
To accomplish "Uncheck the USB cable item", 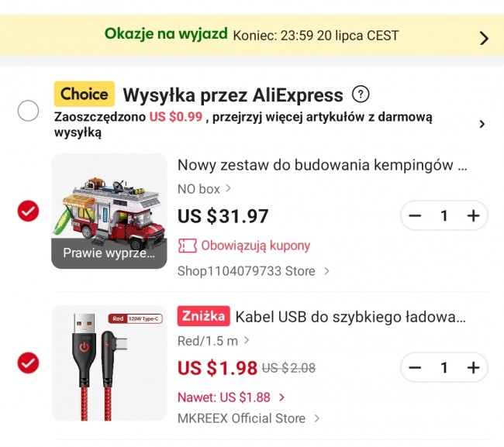I will click(x=28, y=363).
